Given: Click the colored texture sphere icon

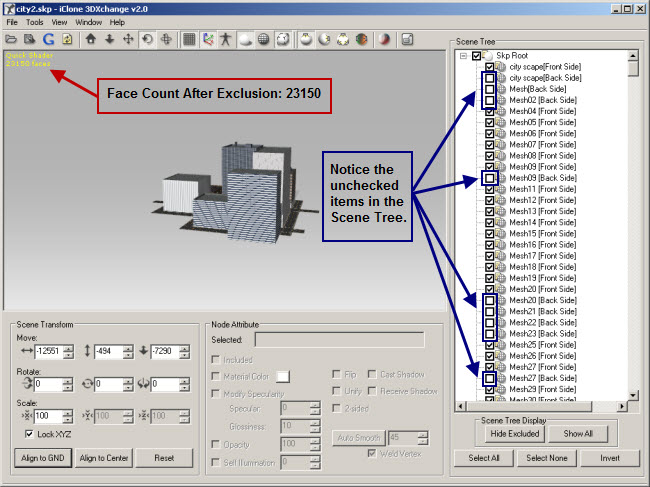Looking at the screenshot, I should click(361, 40).
